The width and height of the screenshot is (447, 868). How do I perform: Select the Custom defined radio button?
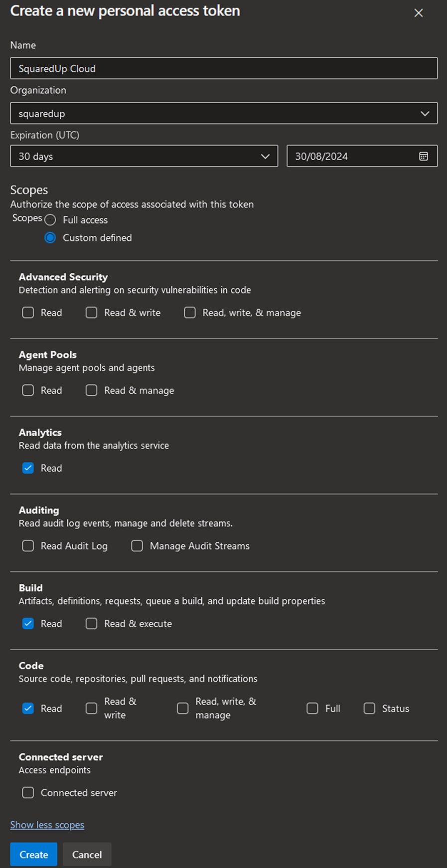pyautogui.click(x=50, y=238)
